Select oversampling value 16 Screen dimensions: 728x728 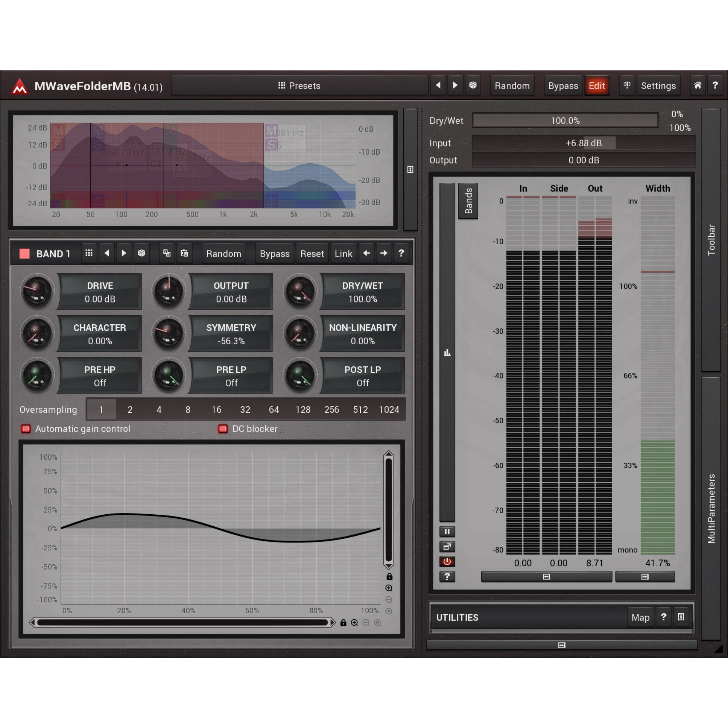point(216,409)
